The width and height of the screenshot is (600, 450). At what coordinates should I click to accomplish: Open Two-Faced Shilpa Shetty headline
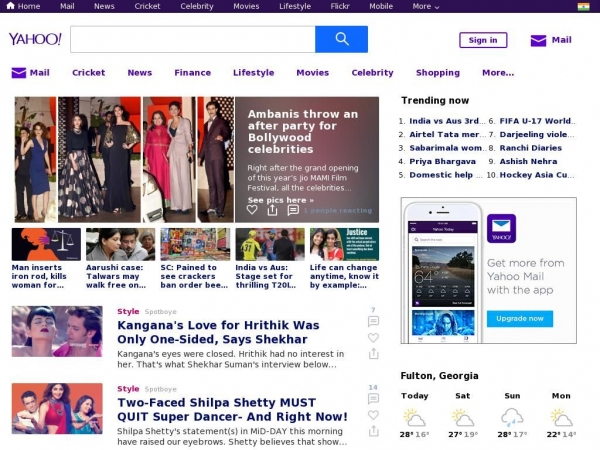[232, 409]
